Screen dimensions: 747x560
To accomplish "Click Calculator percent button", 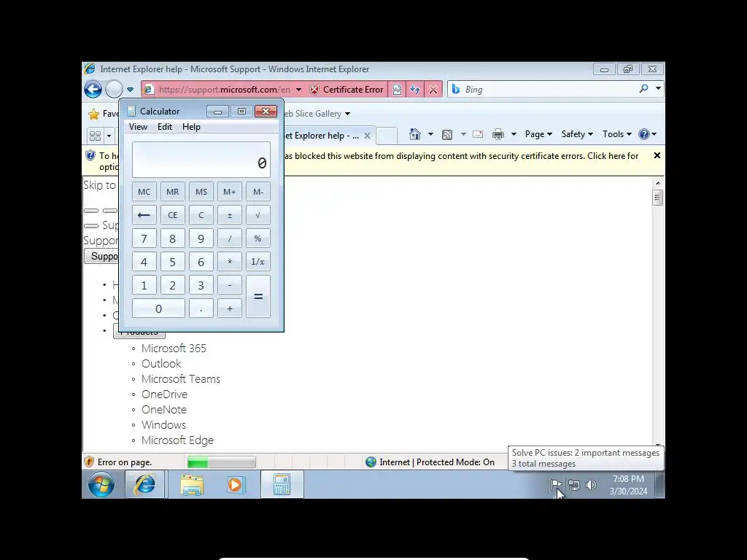I will point(258,238).
